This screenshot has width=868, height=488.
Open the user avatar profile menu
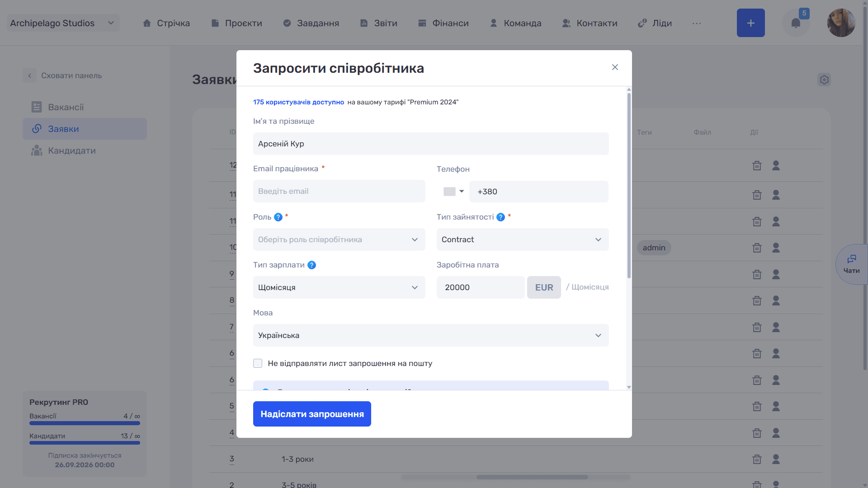(841, 23)
